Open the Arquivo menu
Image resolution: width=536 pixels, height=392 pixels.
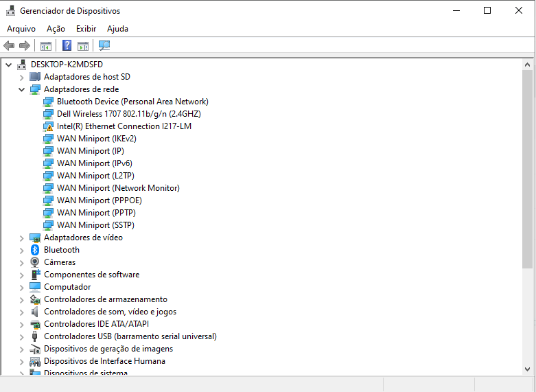pyautogui.click(x=21, y=29)
